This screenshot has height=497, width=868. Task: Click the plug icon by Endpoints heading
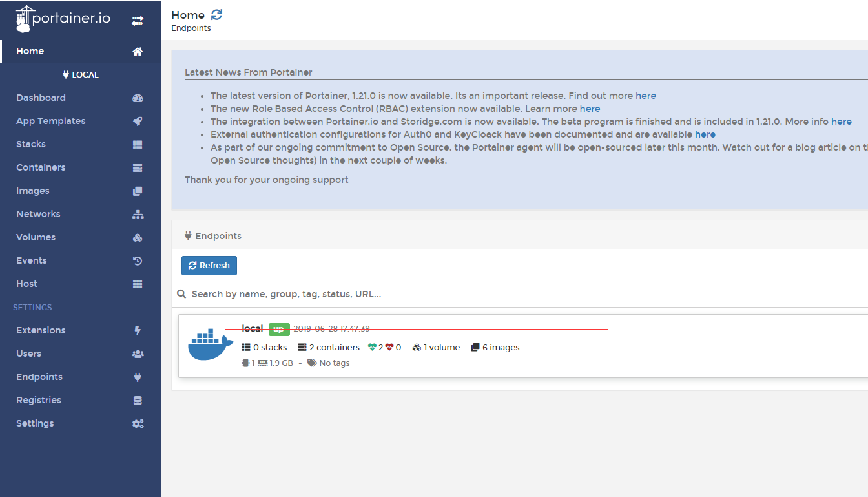tap(188, 236)
